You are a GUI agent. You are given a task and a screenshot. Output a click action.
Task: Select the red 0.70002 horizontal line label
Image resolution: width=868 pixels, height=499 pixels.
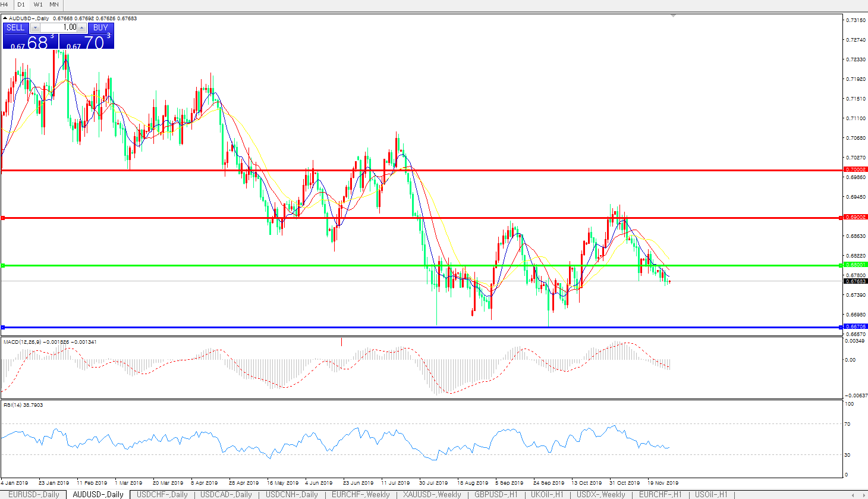click(856, 170)
